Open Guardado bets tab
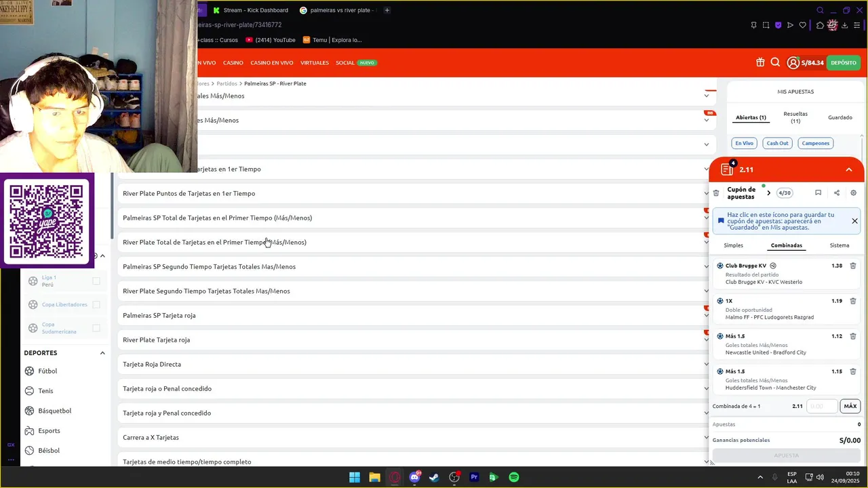The image size is (868, 488). coord(840,117)
